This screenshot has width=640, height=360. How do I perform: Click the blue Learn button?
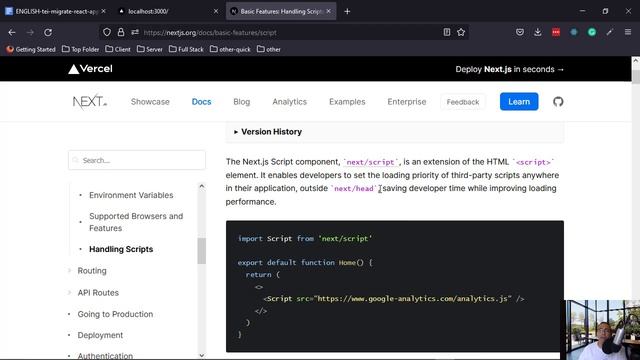(x=519, y=102)
